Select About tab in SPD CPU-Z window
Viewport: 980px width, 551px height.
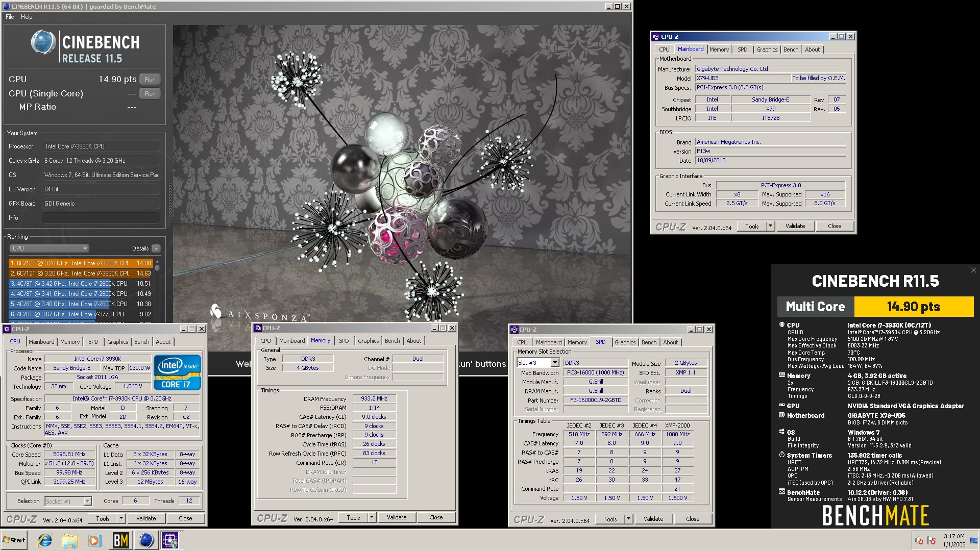(x=670, y=342)
